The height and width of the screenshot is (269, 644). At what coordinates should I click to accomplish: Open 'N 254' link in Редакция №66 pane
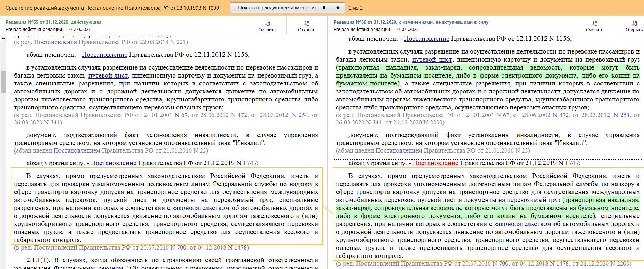[622, 115]
